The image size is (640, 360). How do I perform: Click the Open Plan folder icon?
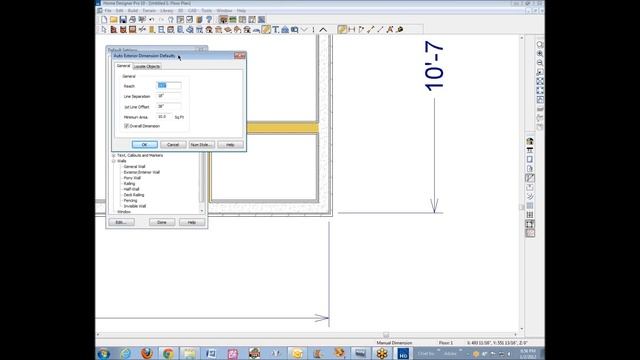(113, 20)
